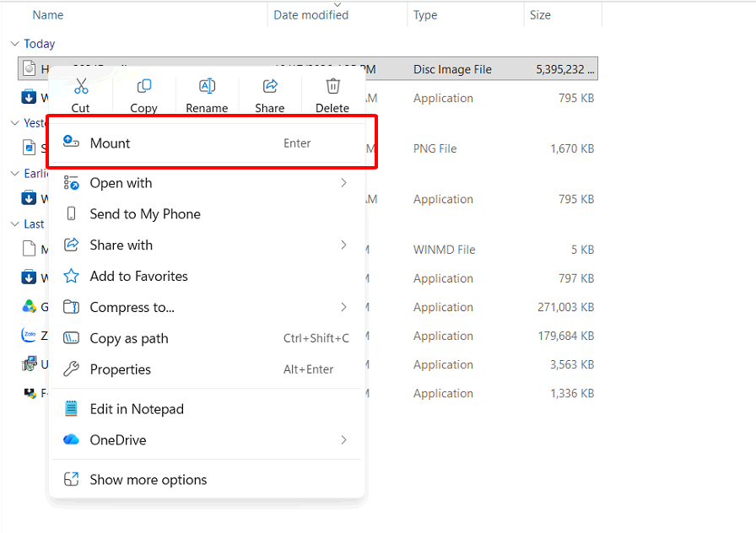Open the Compress to... submenu
Screen dimensions: 756x533
coord(207,308)
